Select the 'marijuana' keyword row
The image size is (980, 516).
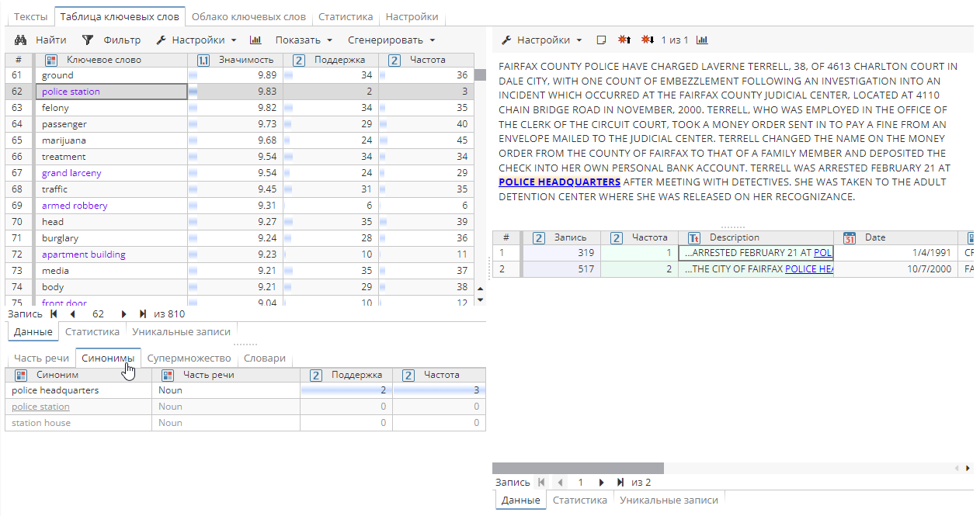tap(239, 140)
